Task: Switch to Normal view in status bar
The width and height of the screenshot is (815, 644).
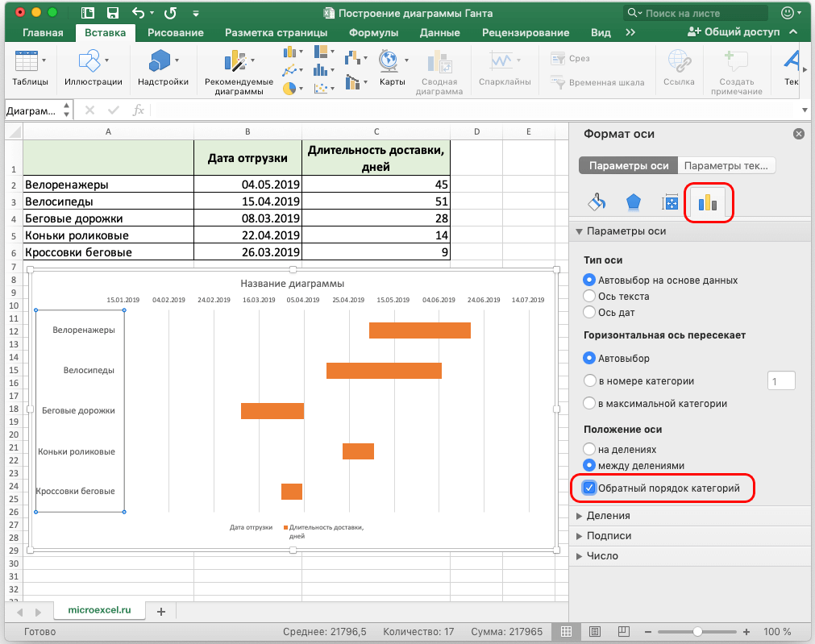Action: click(x=567, y=632)
